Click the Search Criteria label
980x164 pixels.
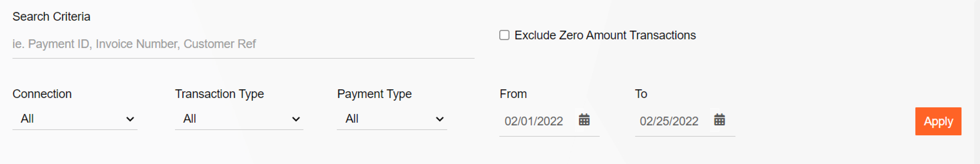pos(51,17)
